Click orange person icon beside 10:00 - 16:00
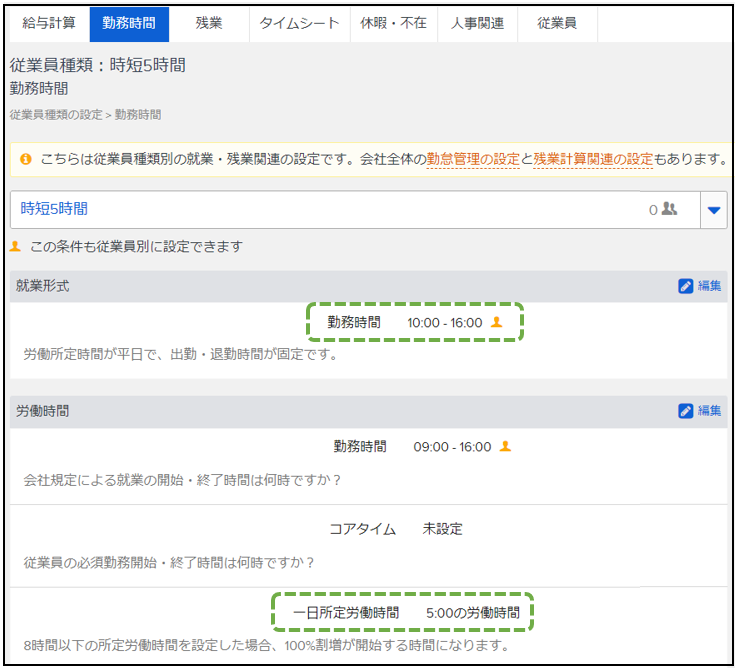Viewport: 735px width, 668px height. pos(497,323)
